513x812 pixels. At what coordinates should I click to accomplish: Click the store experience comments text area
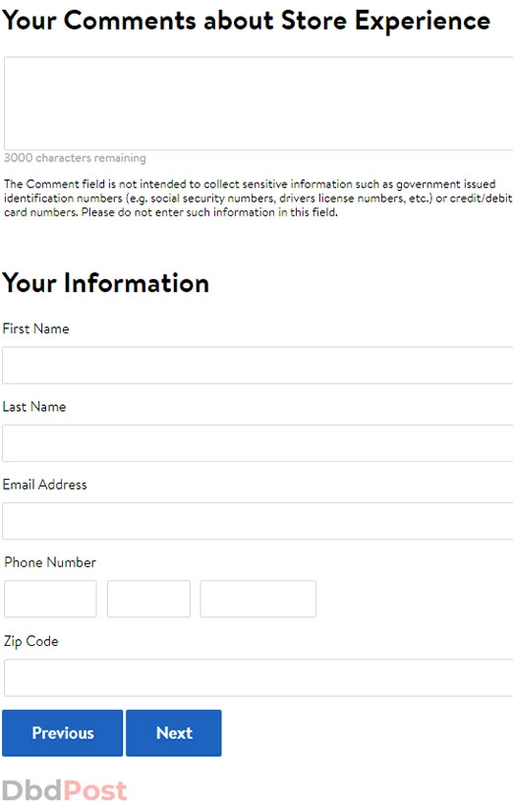258,103
